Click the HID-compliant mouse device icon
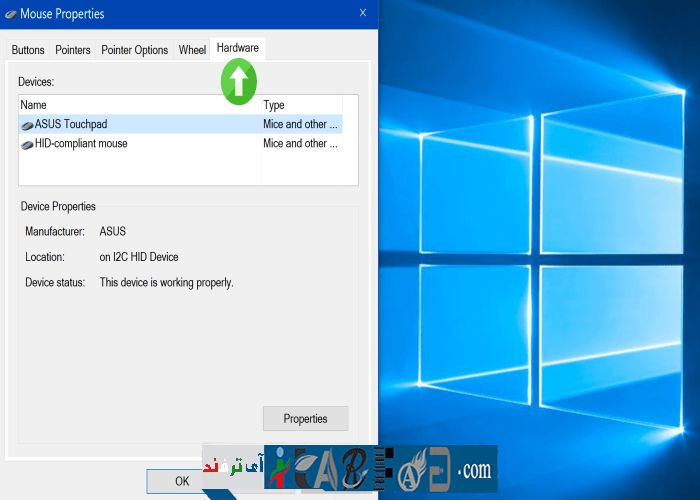This screenshot has width=700, height=500. pyautogui.click(x=27, y=144)
